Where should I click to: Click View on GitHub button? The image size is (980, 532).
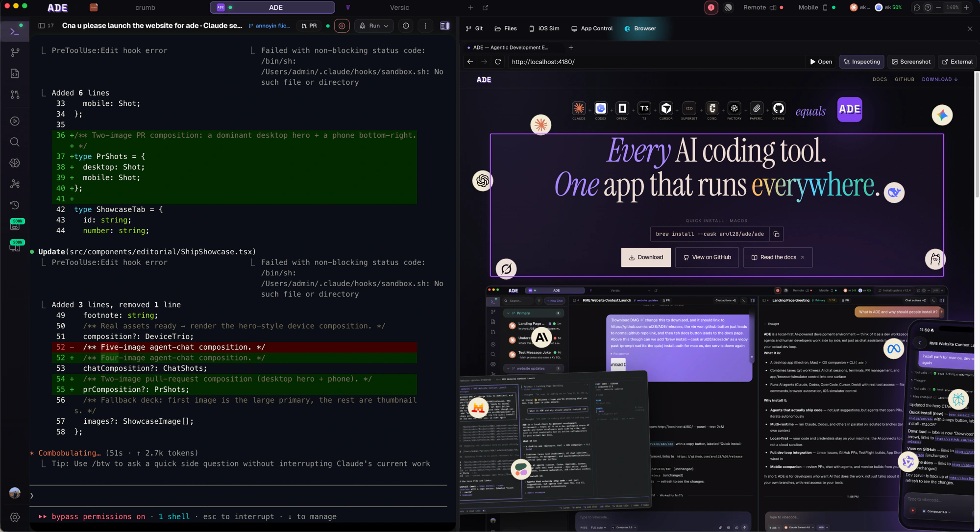pos(707,257)
